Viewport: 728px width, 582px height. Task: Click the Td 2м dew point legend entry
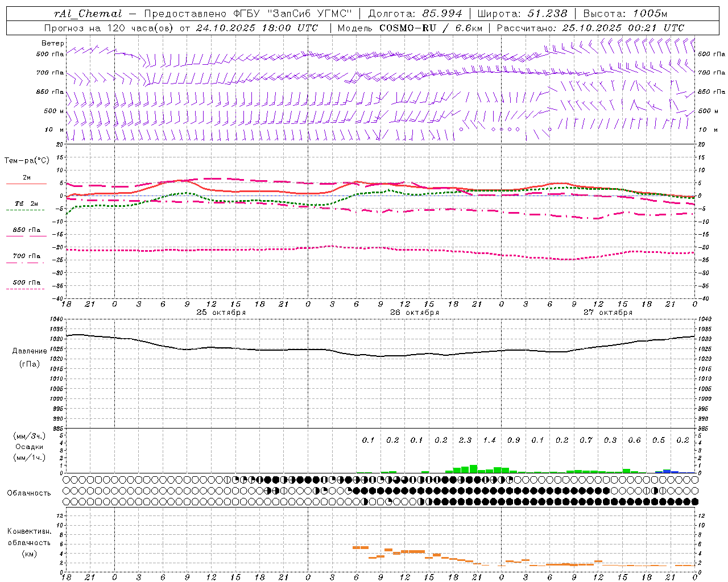tap(26, 203)
